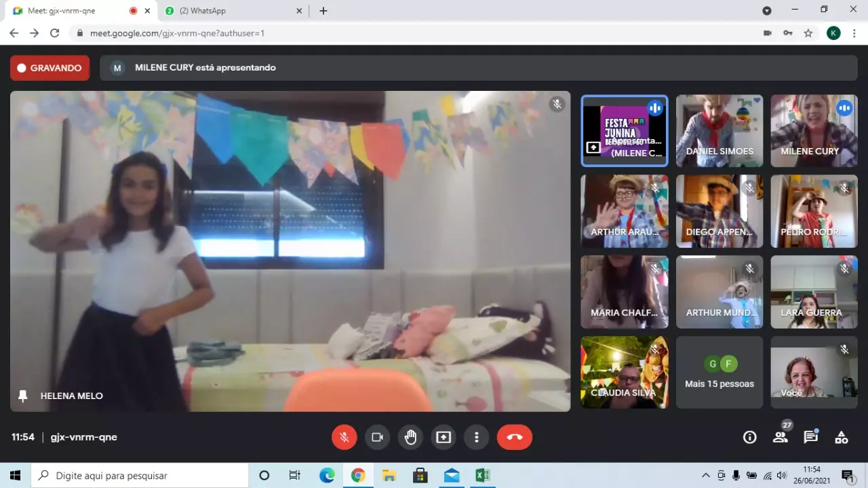Select the MILENE CURY presentation thumbnail
This screenshot has width=868, height=488.
[624, 130]
